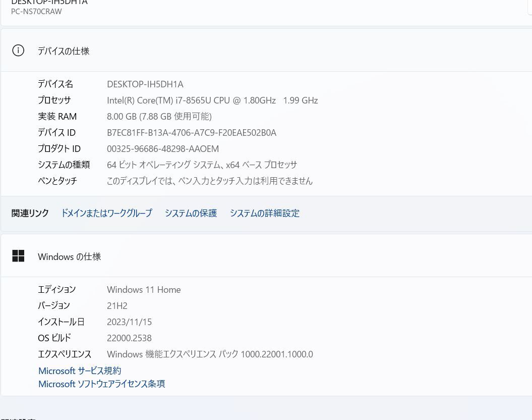Select install date 2023/11/15

point(129,322)
